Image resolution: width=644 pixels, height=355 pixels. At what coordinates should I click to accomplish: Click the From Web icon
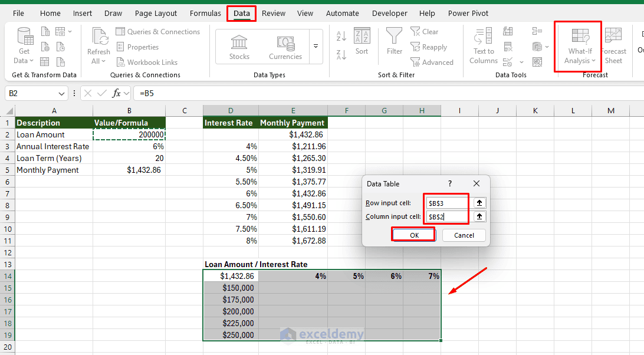click(45, 47)
